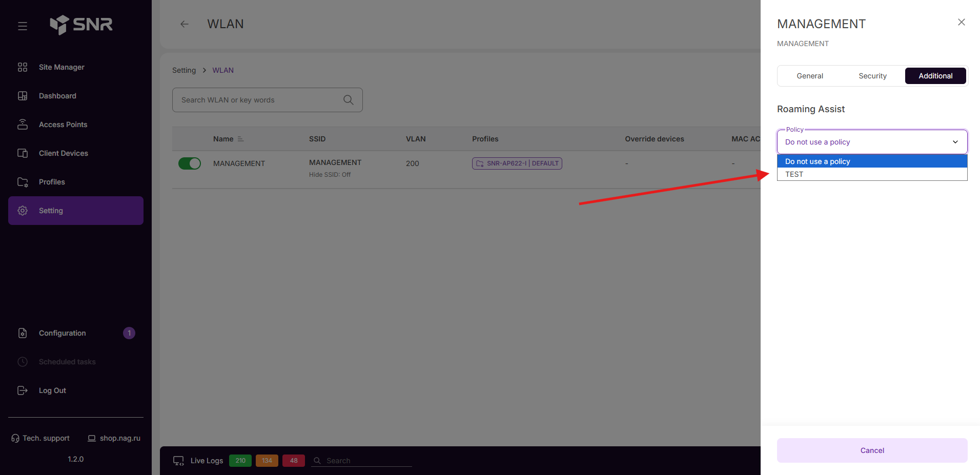
Task: Open the Configuration section
Action: coord(76,333)
